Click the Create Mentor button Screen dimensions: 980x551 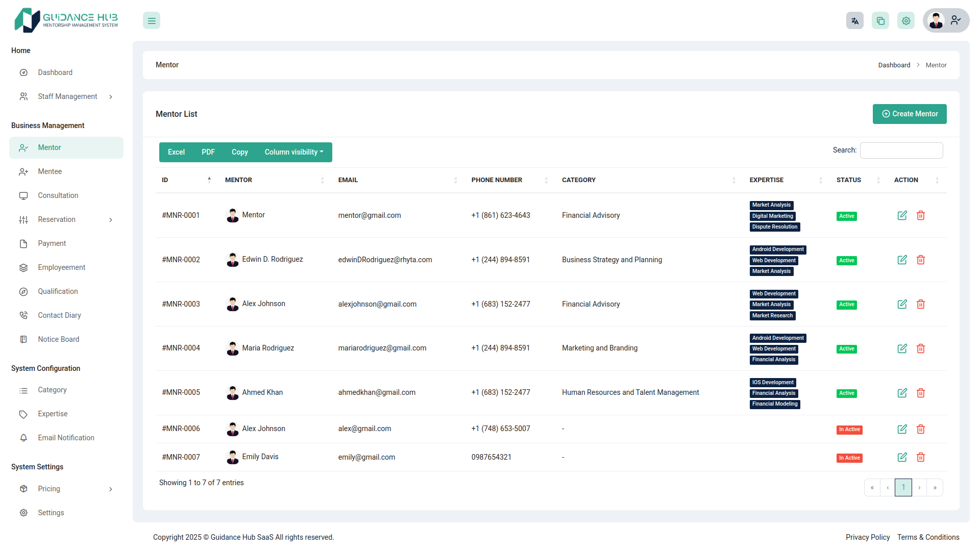pyautogui.click(x=910, y=114)
